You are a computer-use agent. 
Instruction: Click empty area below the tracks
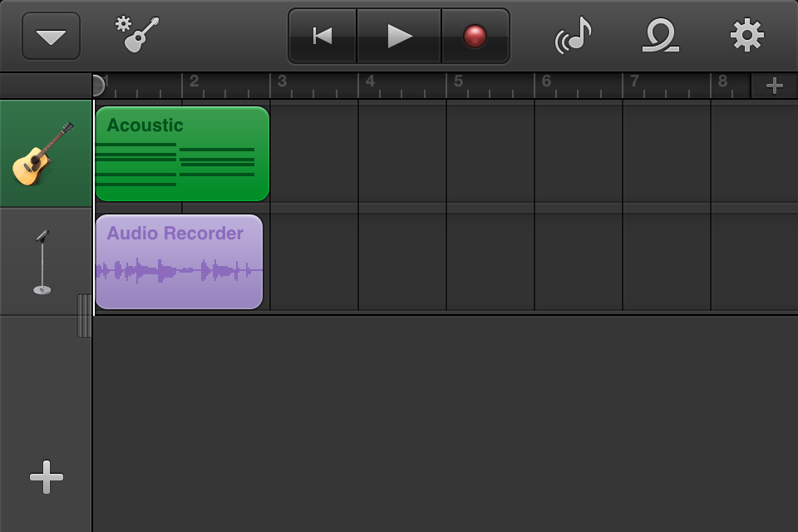pyautogui.click(x=446, y=424)
